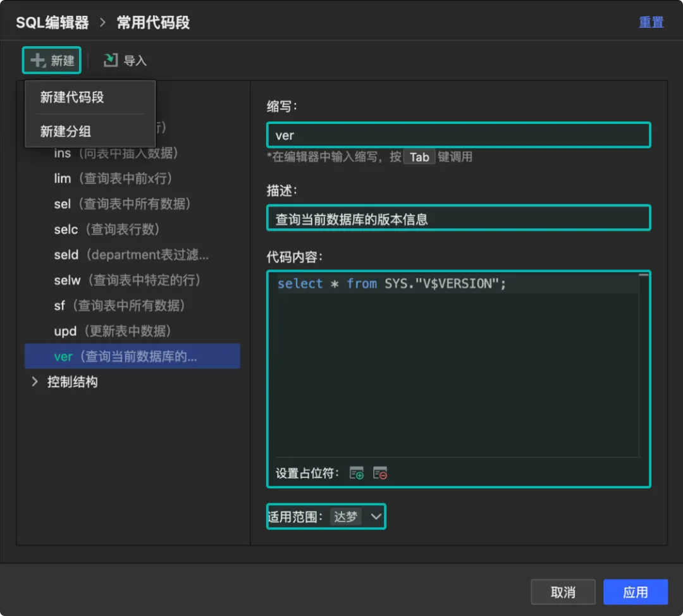The height and width of the screenshot is (616, 683).
Task: Select the sel (查询表中所有数据) snippet
Action: [x=132, y=204]
